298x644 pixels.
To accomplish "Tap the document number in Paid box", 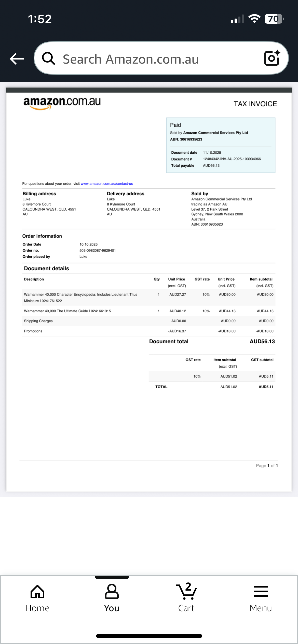I will tap(232, 159).
